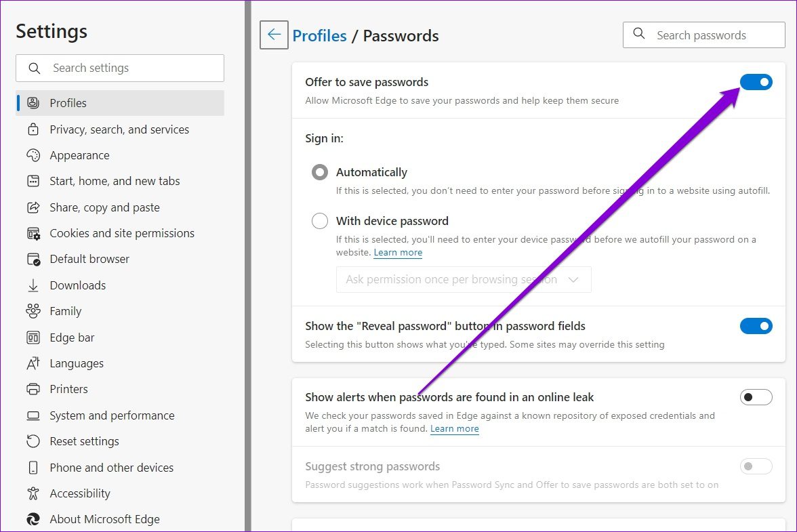The width and height of the screenshot is (797, 532).
Task: Click the Printers icon in sidebar
Action: point(33,389)
